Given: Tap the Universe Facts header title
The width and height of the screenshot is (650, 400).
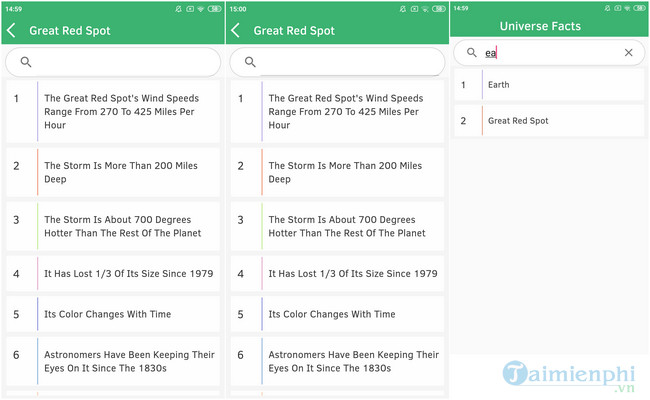Looking at the screenshot, I should point(539,26).
